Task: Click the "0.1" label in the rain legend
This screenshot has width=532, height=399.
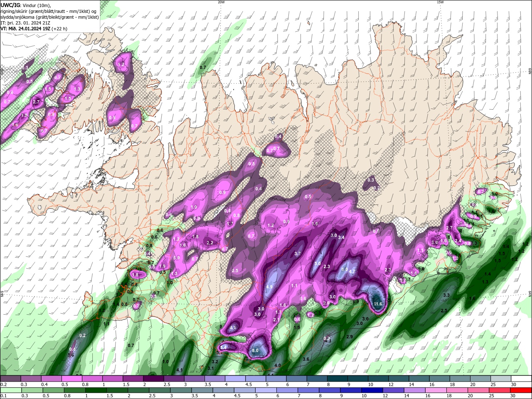Action: pyautogui.click(x=3, y=396)
